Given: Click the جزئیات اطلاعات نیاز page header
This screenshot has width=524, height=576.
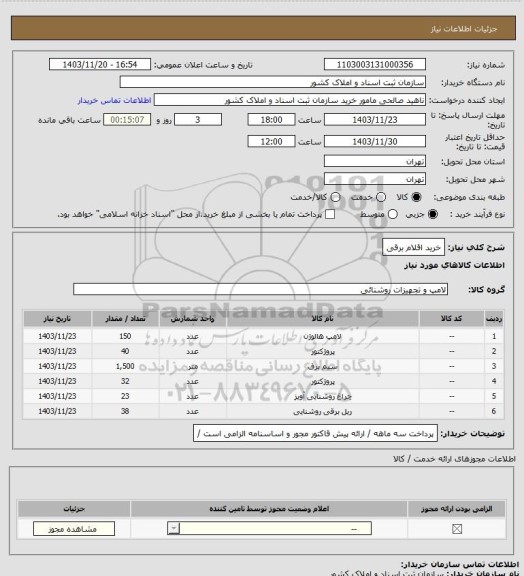Looking at the screenshot, I should (464, 29).
